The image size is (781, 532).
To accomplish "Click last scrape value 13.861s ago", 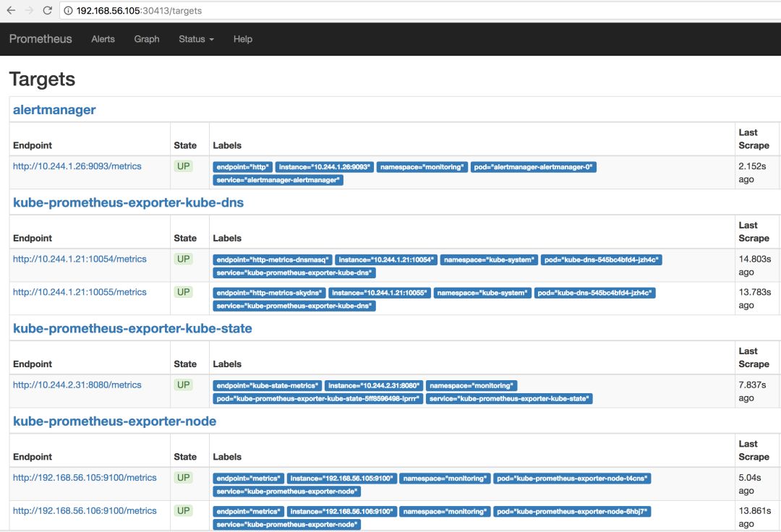I will (754, 517).
